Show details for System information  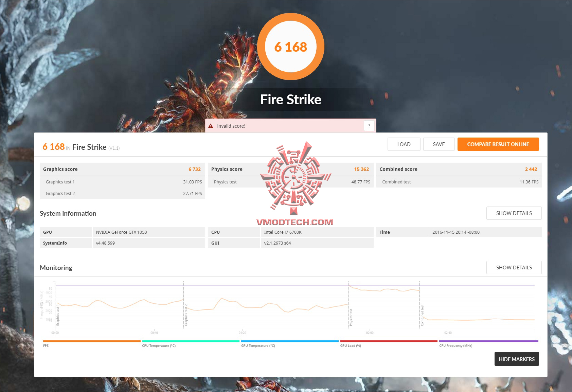514,213
